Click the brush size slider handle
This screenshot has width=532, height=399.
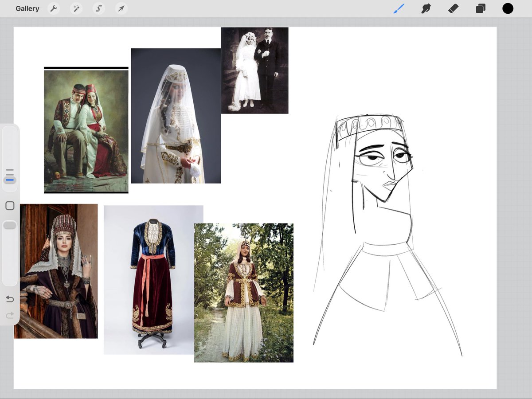(10, 180)
